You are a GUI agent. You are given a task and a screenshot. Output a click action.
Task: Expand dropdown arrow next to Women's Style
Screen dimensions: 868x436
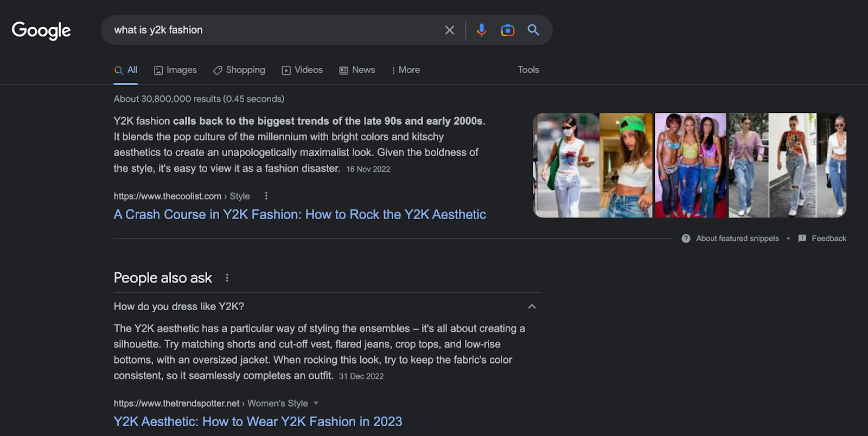(x=316, y=403)
